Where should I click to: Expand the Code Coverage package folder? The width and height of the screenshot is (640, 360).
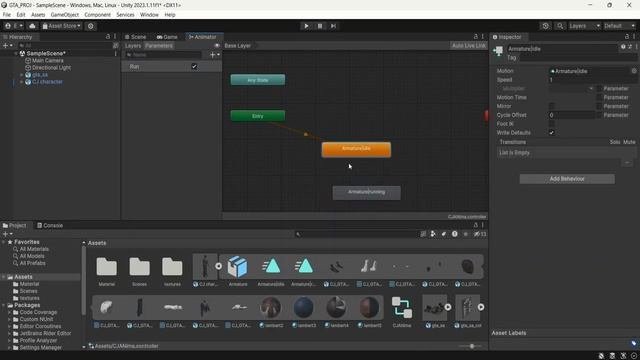(9, 312)
